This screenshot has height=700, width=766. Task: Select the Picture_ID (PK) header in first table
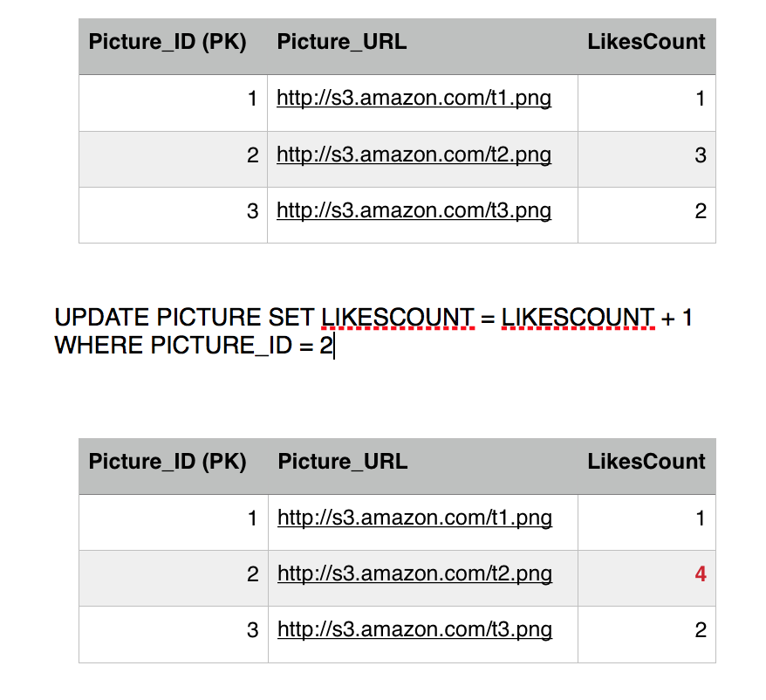[x=168, y=42]
